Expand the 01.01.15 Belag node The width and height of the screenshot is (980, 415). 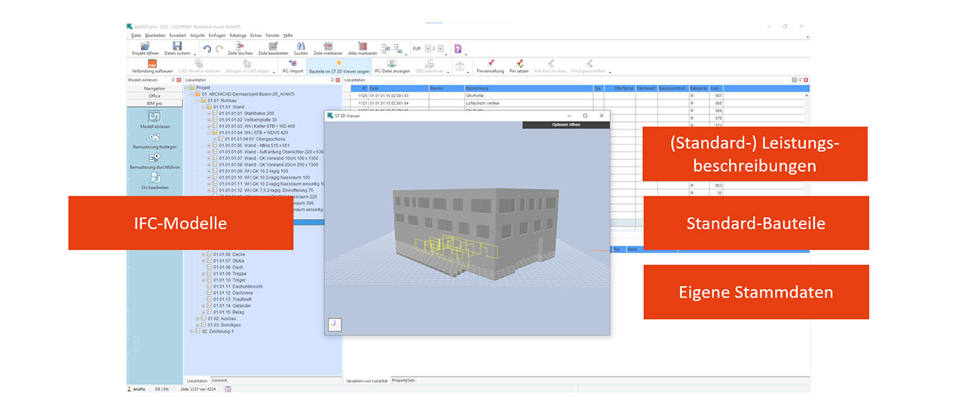(204, 312)
